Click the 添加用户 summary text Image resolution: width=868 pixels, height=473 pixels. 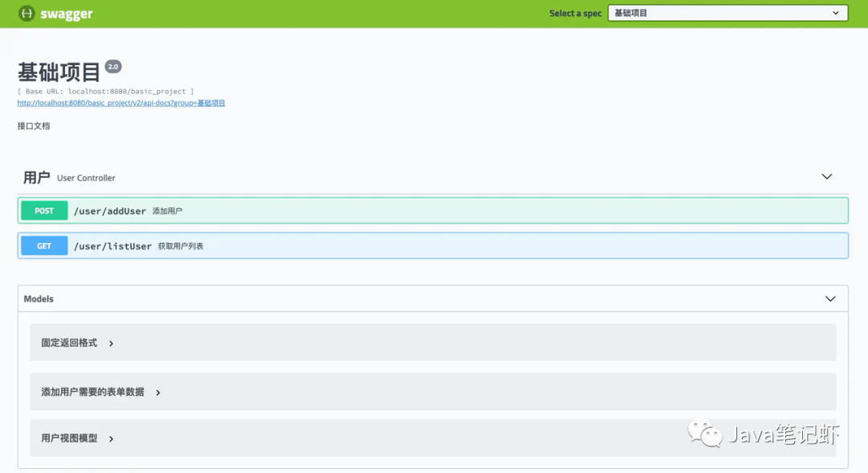pos(167,211)
